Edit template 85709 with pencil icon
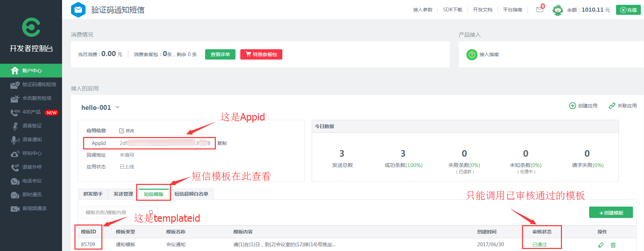Image resolution: width=644 pixels, height=251 pixels. [x=601, y=245]
